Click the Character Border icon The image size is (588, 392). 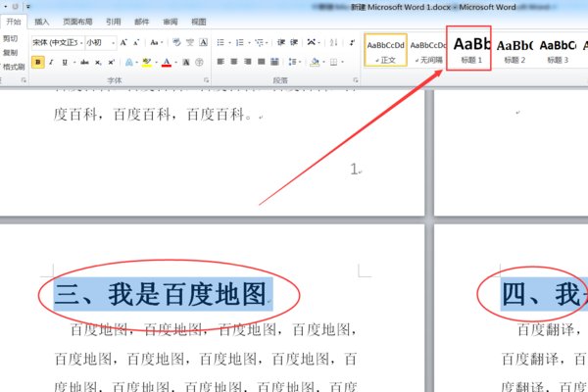coord(203,42)
